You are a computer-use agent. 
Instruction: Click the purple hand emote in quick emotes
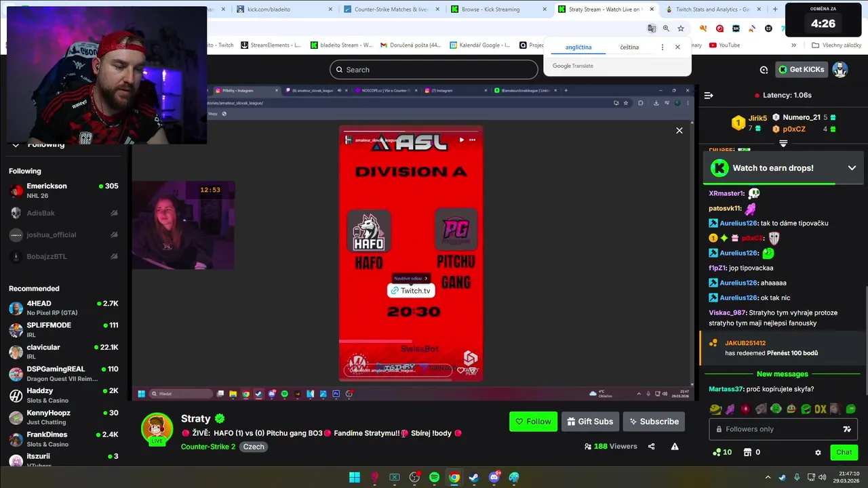click(730, 409)
